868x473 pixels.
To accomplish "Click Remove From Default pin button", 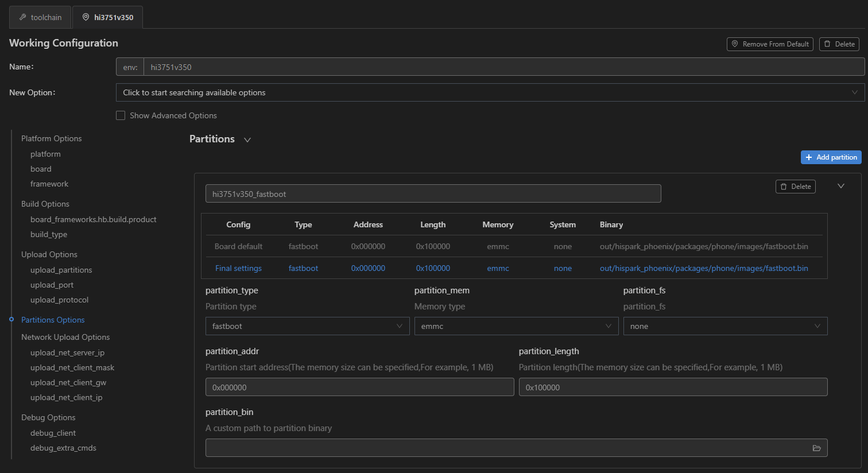I will pos(769,44).
